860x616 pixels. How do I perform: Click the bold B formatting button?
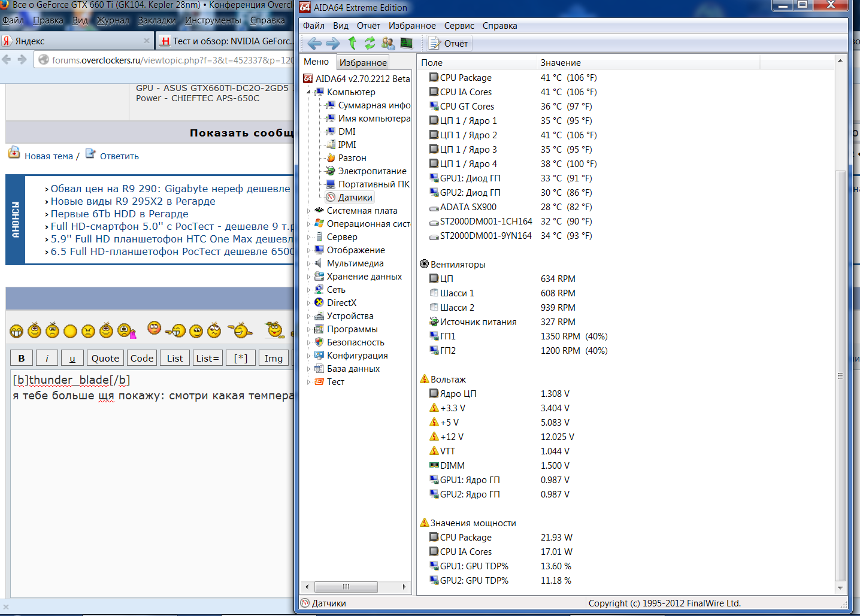point(22,358)
